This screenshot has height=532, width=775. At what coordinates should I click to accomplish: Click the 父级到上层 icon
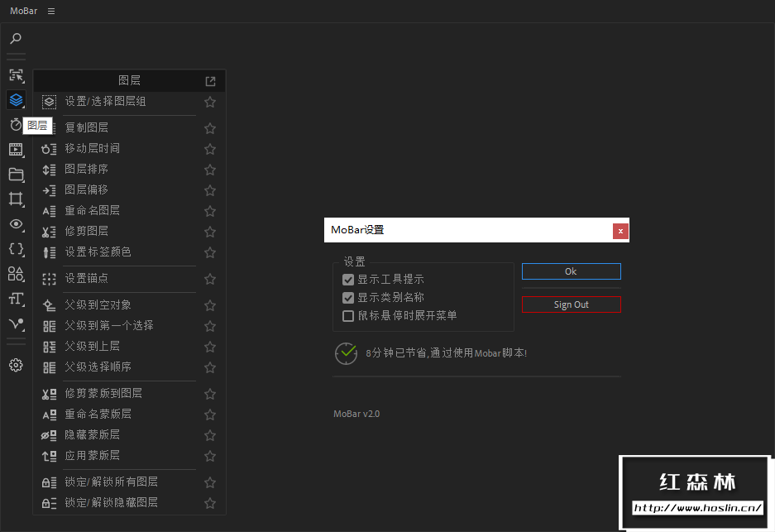tap(49, 347)
